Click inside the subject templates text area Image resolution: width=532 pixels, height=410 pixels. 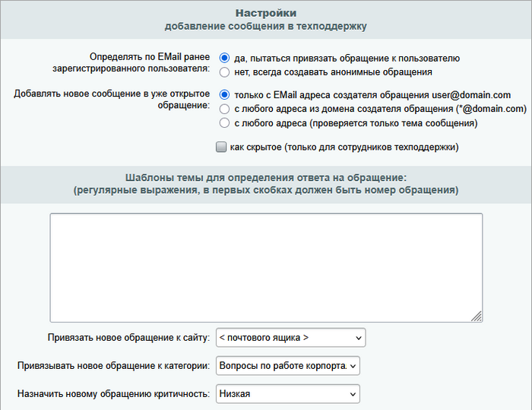tap(266, 268)
